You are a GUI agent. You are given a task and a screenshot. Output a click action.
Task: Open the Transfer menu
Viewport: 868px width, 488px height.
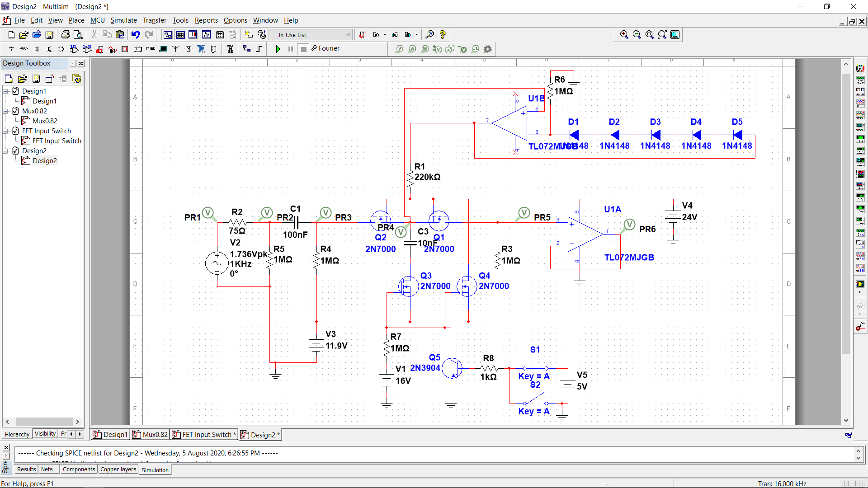(x=155, y=20)
